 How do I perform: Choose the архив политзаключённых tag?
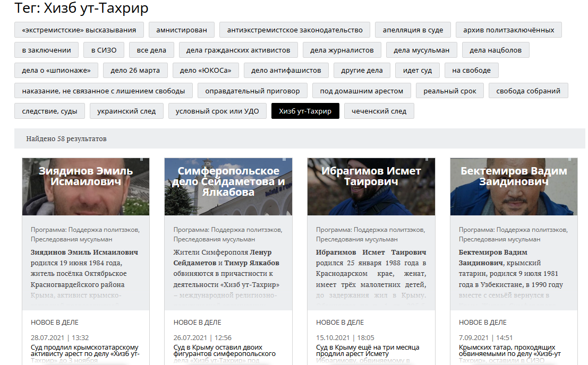tap(508, 30)
